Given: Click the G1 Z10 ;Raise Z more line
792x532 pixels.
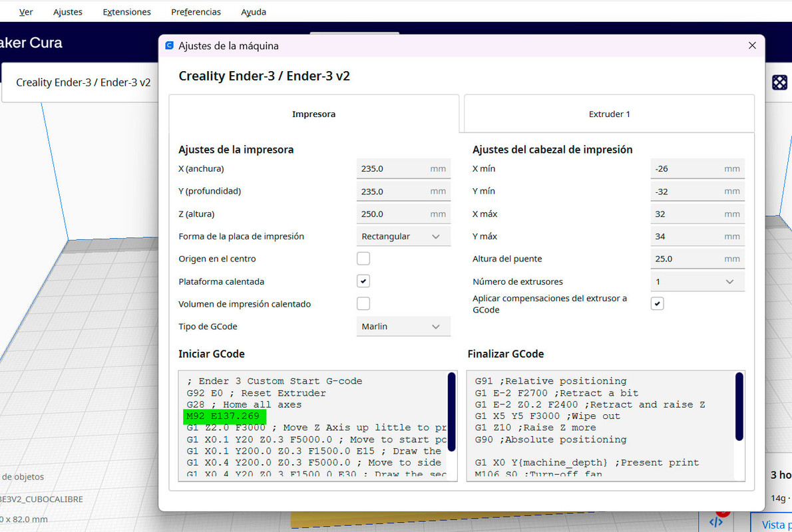Looking at the screenshot, I should (535, 428).
